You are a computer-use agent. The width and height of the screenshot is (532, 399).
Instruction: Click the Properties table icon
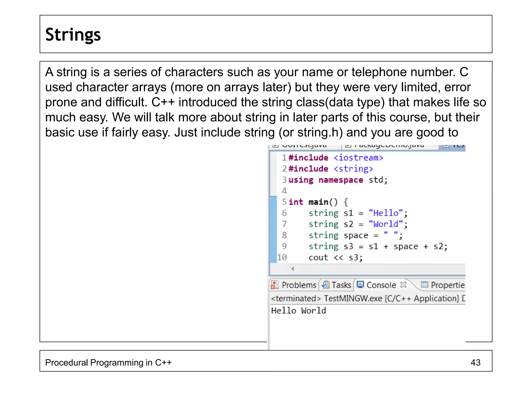click(424, 285)
